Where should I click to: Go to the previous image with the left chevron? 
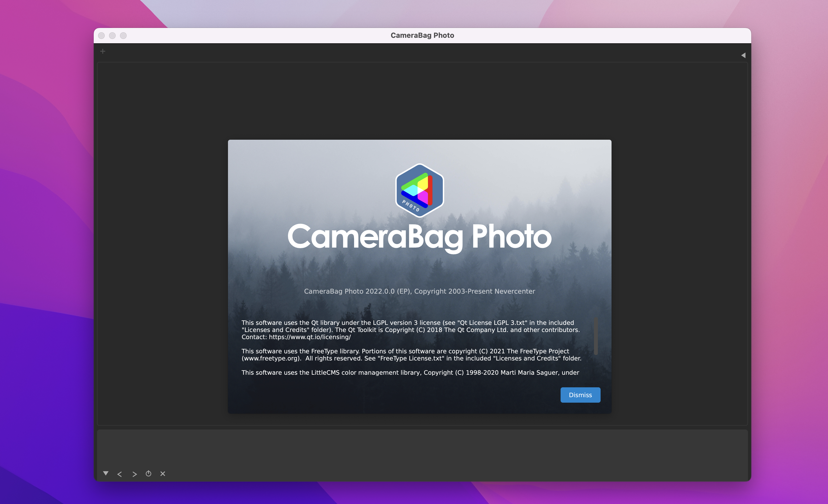pos(120,474)
